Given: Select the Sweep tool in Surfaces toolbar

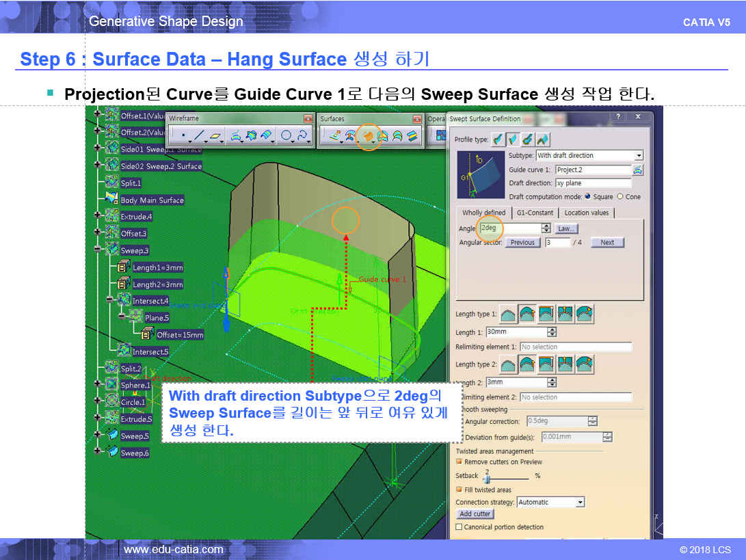Looking at the screenshot, I should [x=368, y=136].
